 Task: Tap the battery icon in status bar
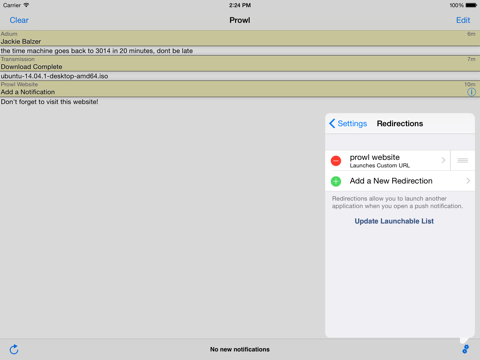[471, 5]
